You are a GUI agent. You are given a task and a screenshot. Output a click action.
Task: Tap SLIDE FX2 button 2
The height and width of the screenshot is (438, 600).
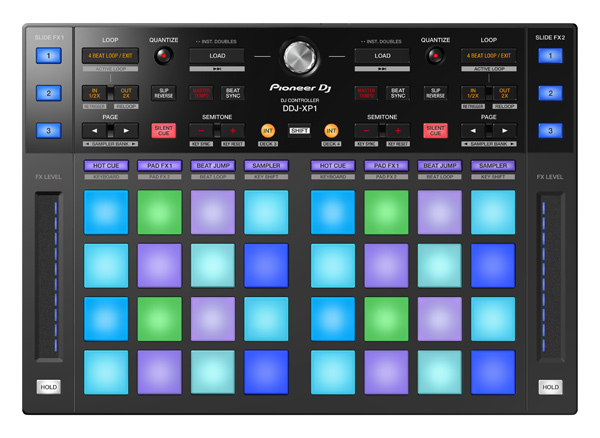pos(550,93)
